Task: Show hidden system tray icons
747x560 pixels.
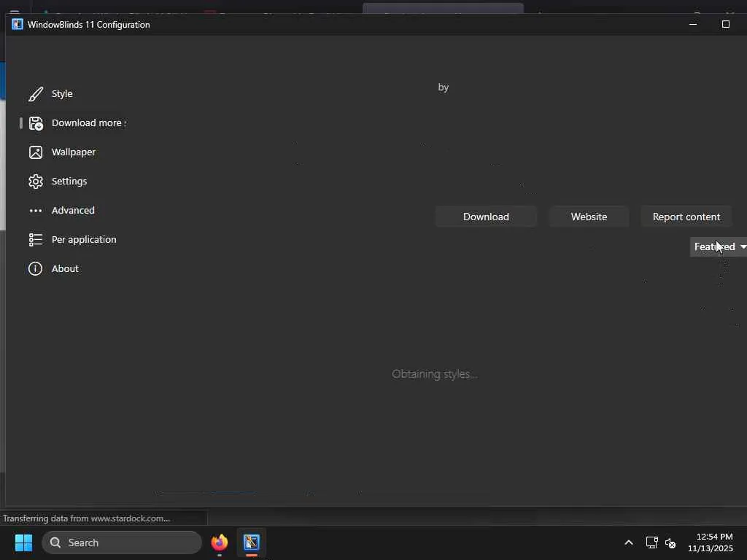Action: coord(629,542)
